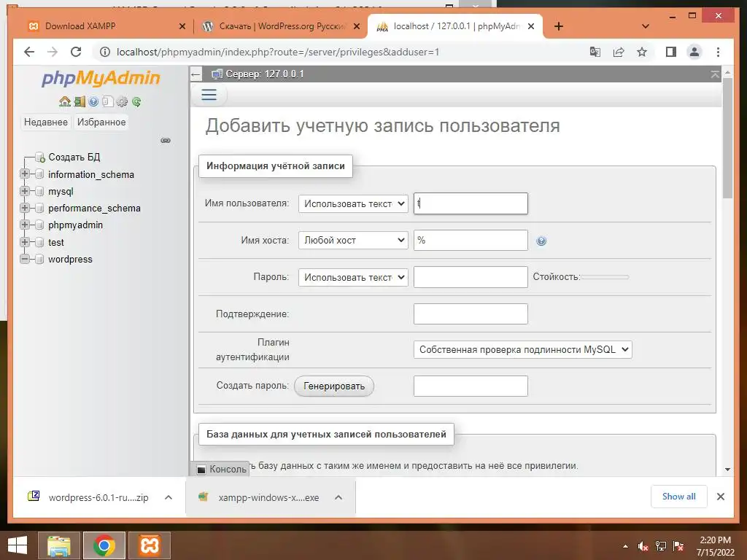Viewport: 747px width, 560px height.
Task: Click the Генерировать password button
Action: (334, 386)
